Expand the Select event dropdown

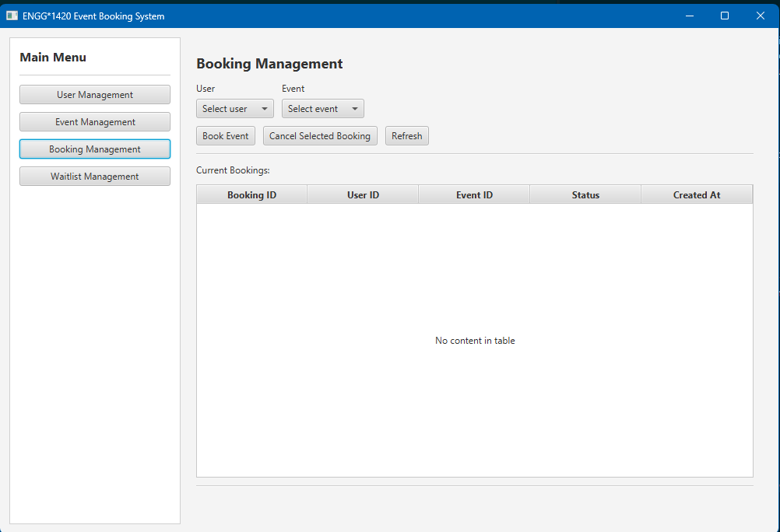(323, 108)
